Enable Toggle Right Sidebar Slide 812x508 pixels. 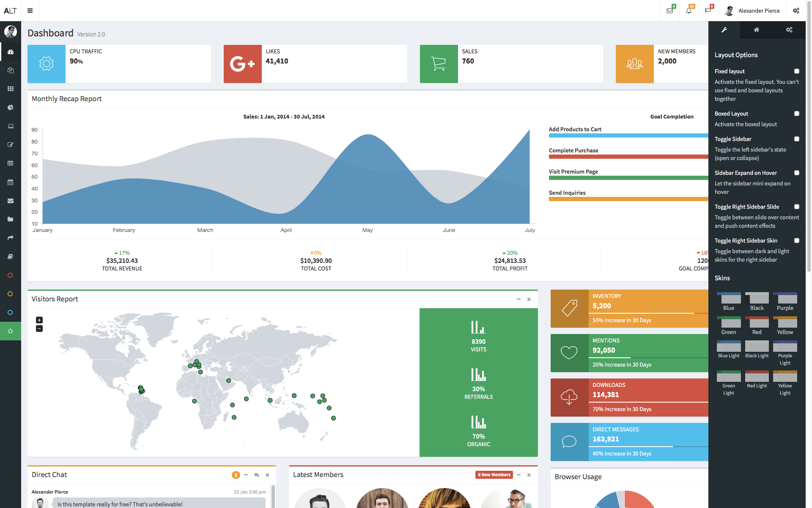pyautogui.click(x=796, y=207)
